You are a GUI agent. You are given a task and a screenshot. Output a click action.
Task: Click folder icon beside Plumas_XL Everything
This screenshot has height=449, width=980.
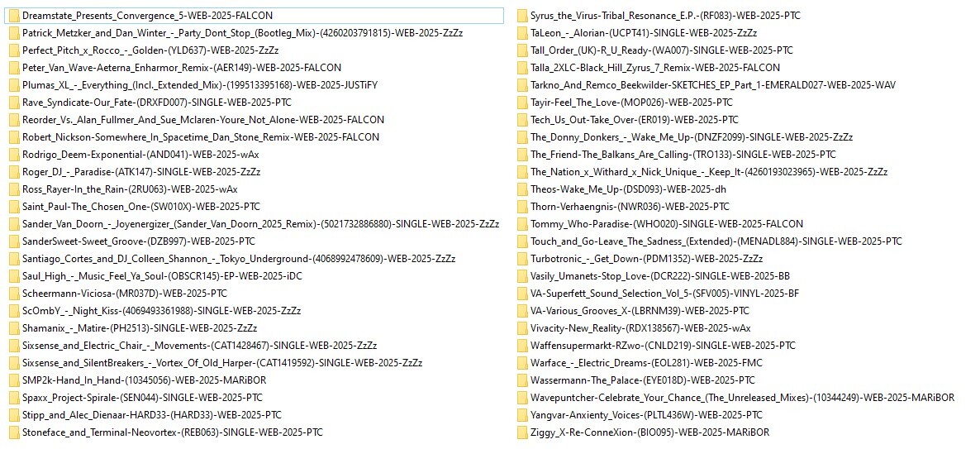click(14, 85)
